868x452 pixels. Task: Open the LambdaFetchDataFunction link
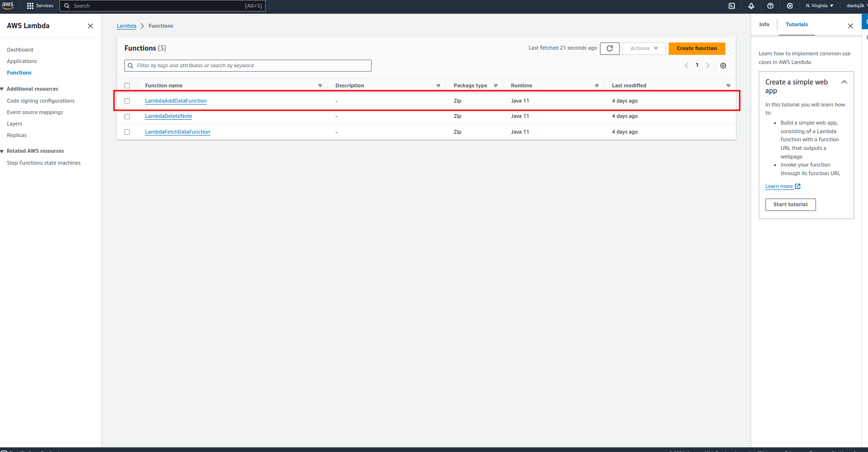tap(177, 132)
